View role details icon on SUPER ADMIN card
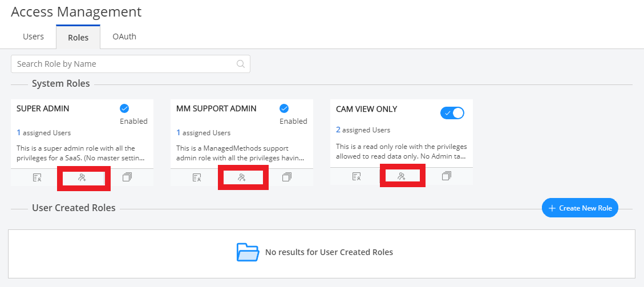This screenshot has height=287, width=644. [37, 177]
